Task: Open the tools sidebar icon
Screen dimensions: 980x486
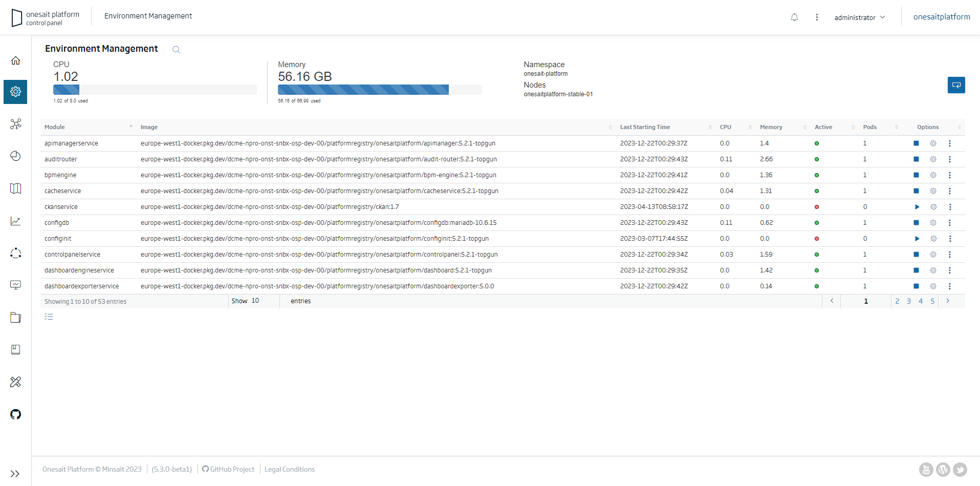Action: tap(16, 382)
